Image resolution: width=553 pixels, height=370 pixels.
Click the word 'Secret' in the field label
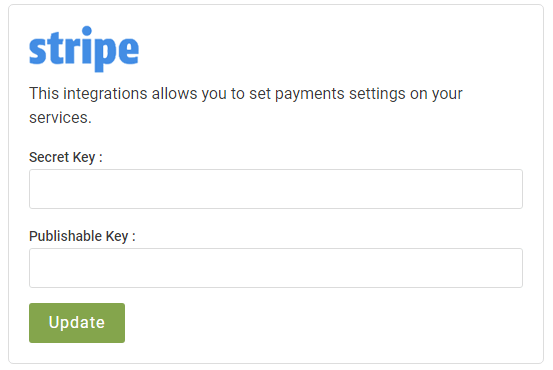click(x=49, y=157)
